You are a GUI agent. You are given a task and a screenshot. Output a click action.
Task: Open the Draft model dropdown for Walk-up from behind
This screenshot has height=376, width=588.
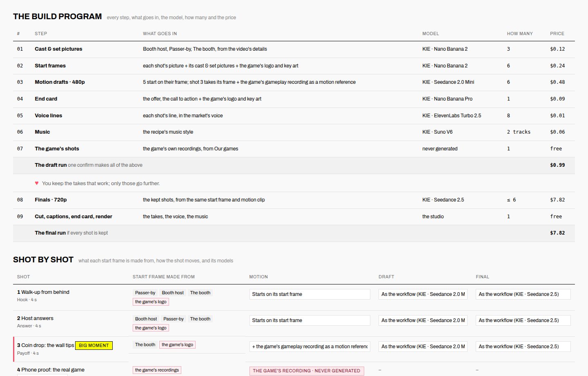423,294
